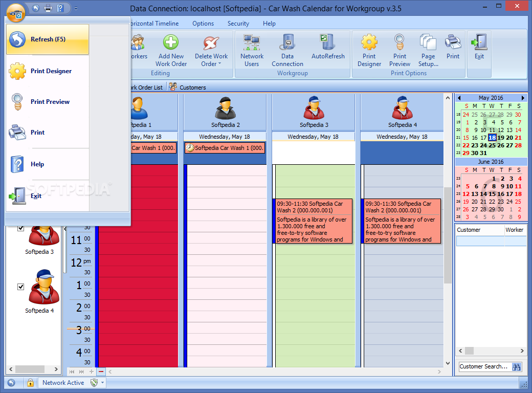Open the Security ribbon tab

click(238, 24)
